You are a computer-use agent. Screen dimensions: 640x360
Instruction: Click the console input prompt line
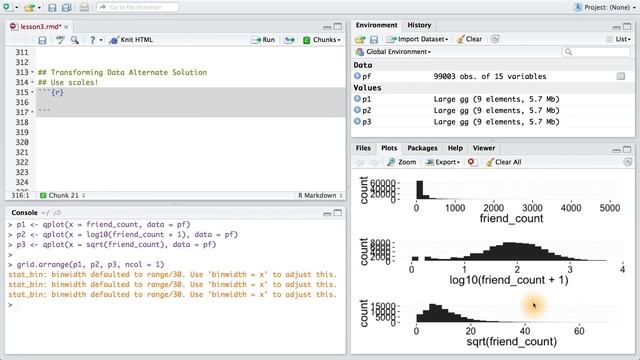click(x=176, y=304)
